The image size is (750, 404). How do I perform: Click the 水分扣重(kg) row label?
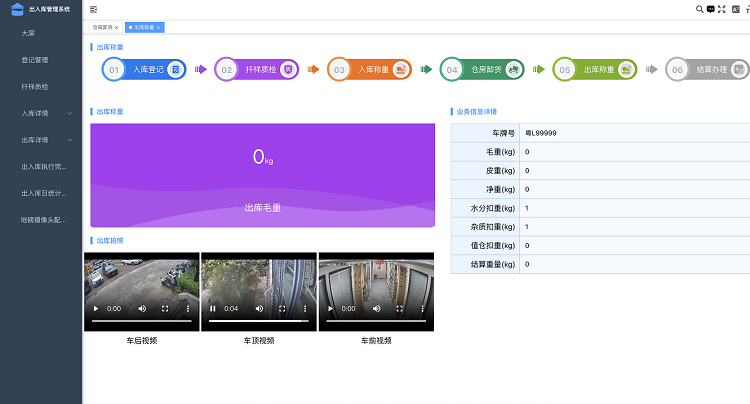pos(493,208)
